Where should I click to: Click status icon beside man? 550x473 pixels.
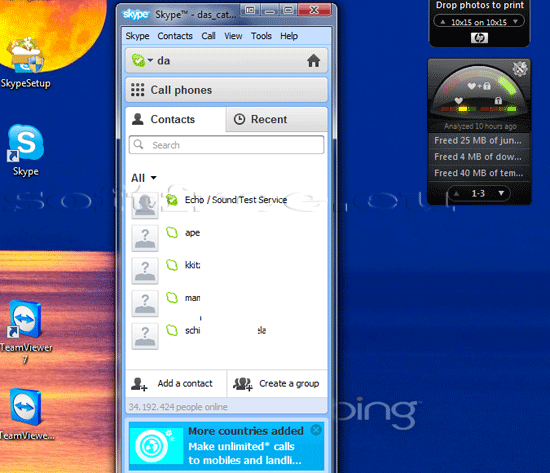(172, 298)
